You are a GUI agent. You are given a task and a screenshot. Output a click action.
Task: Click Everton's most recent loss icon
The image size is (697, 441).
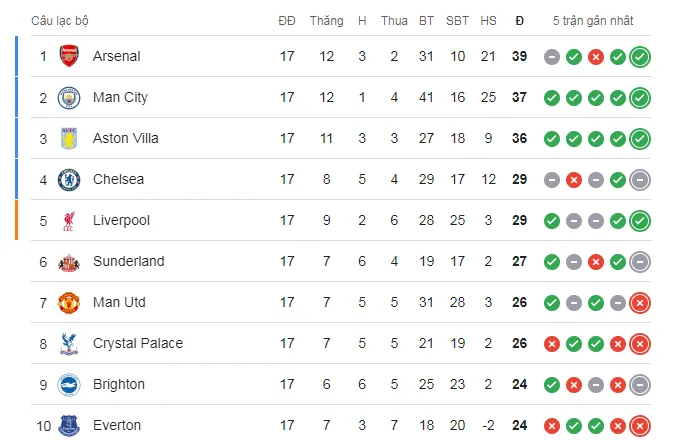(640, 426)
